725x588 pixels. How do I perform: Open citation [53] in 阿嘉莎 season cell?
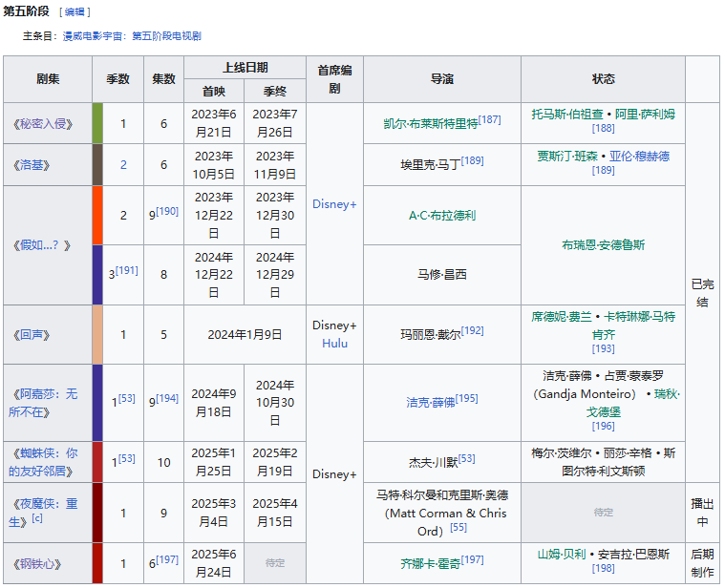pos(127,398)
